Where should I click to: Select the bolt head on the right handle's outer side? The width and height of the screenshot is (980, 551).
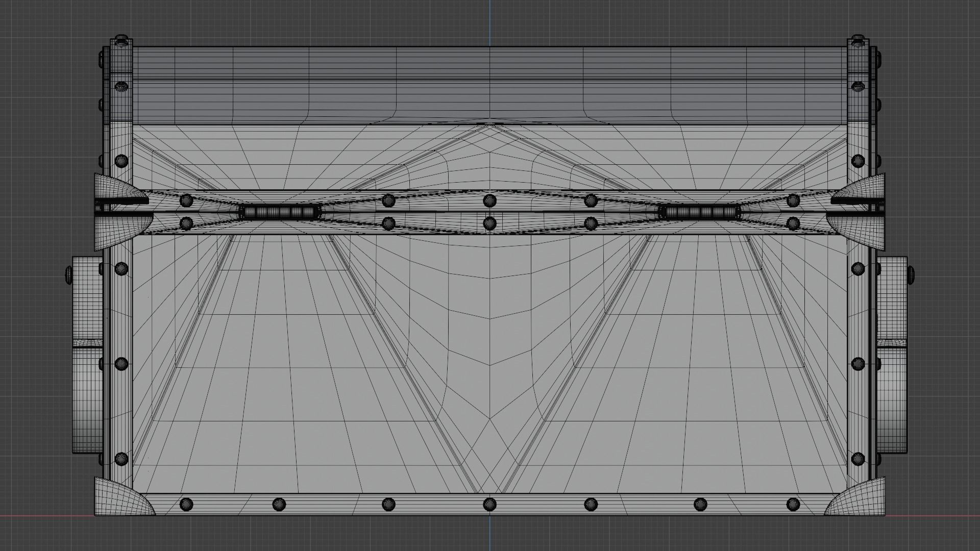tap(911, 274)
